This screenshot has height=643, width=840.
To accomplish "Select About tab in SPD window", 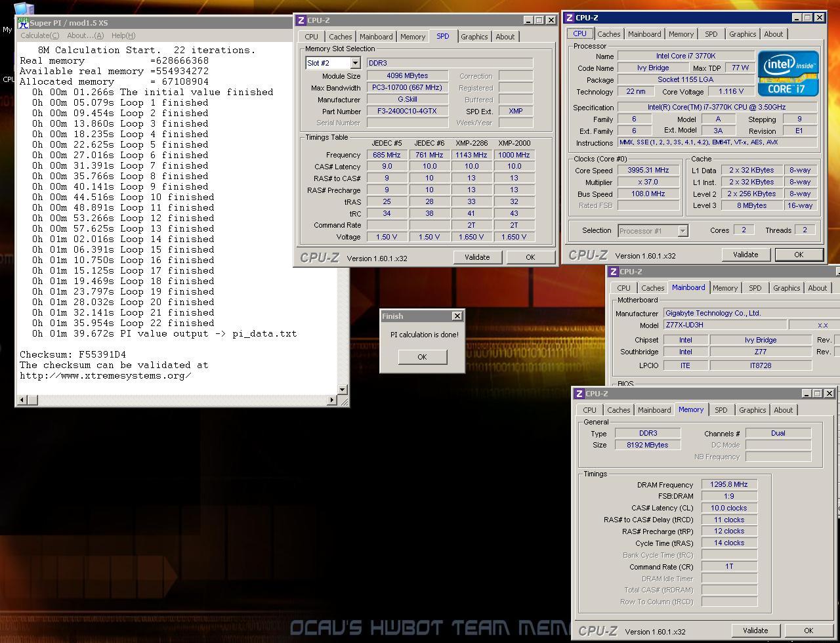I will click(x=505, y=37).
